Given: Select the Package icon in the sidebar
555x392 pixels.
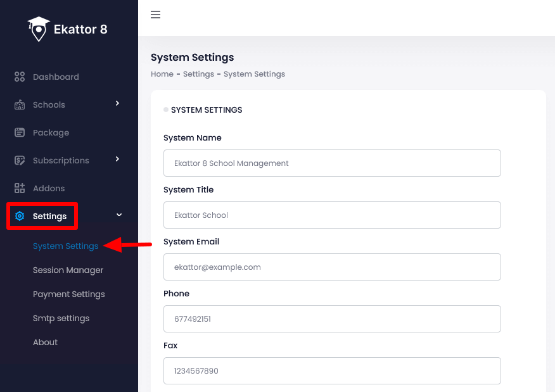Looking at the screenshot, I should (20, 132).
